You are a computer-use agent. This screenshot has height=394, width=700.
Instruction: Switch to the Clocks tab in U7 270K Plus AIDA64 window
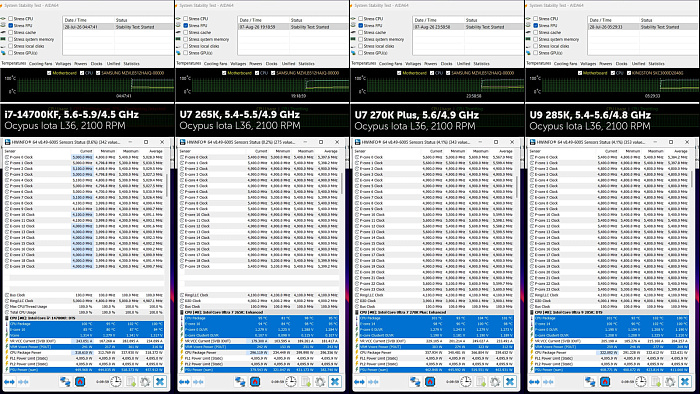pos(446,64)
